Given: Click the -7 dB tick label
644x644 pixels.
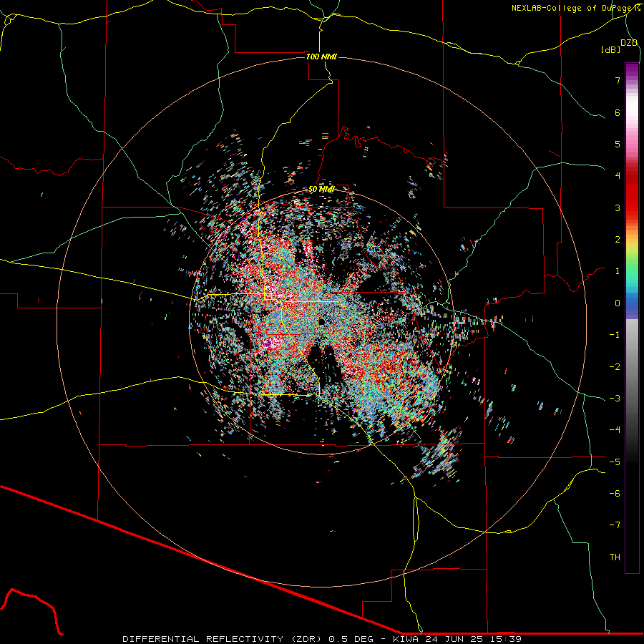Looking at the screenshot, I should tap(615, 525).
